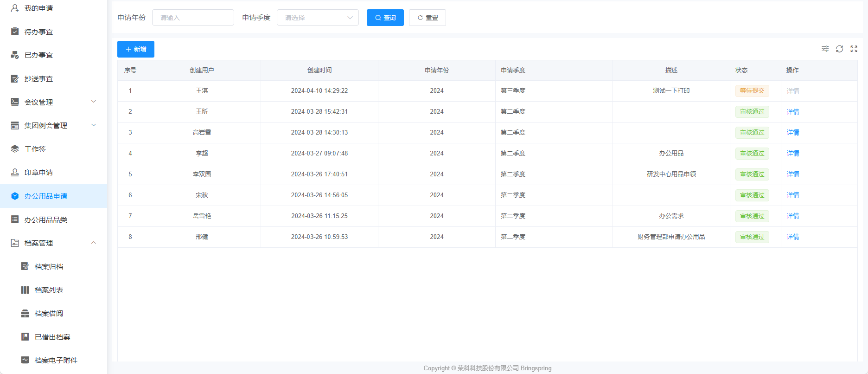Click the 查询 search button

pos(385,18)
